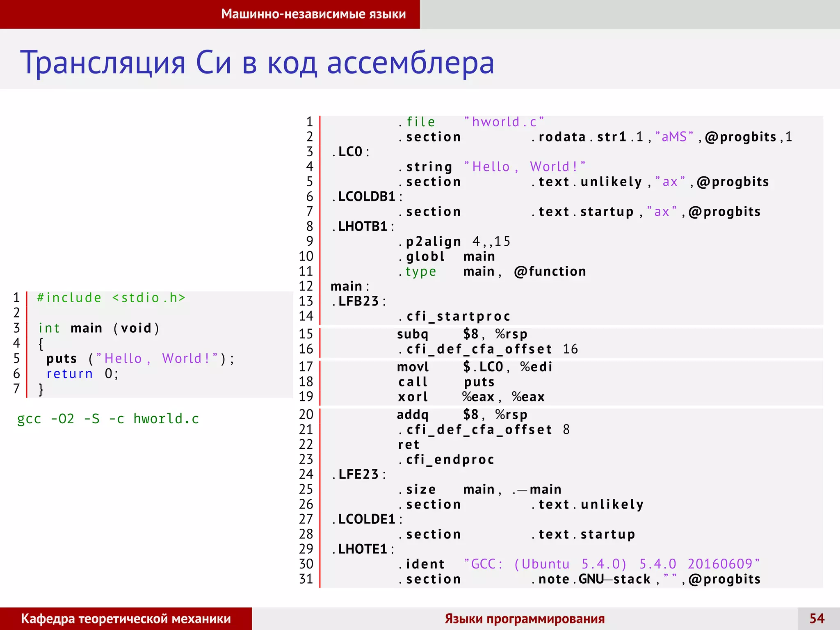This screenshot has width=840, height=630.
Task: Click the '.LC0:' label
Action: tap(350, 152)
